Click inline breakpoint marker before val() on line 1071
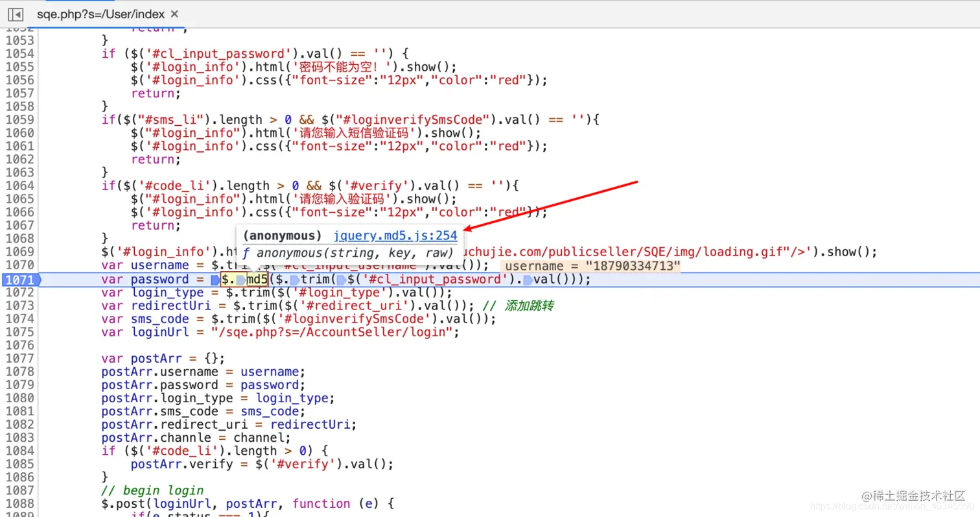Image resolution: width=980 pixels, height=517 pixels. [528, 280]
